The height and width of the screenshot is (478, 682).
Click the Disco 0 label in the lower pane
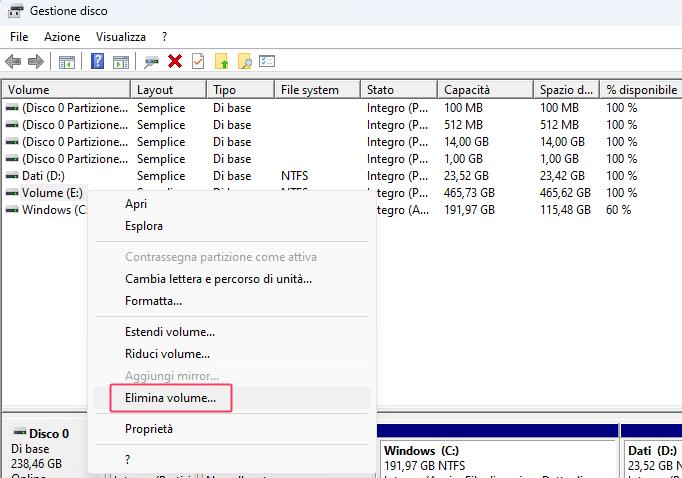(49, 434)
